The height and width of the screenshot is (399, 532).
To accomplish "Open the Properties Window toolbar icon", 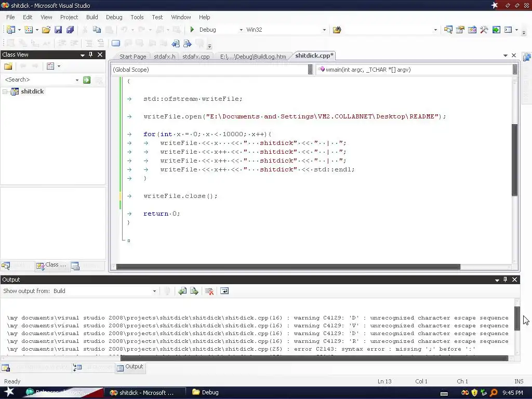I will [460, 30].
